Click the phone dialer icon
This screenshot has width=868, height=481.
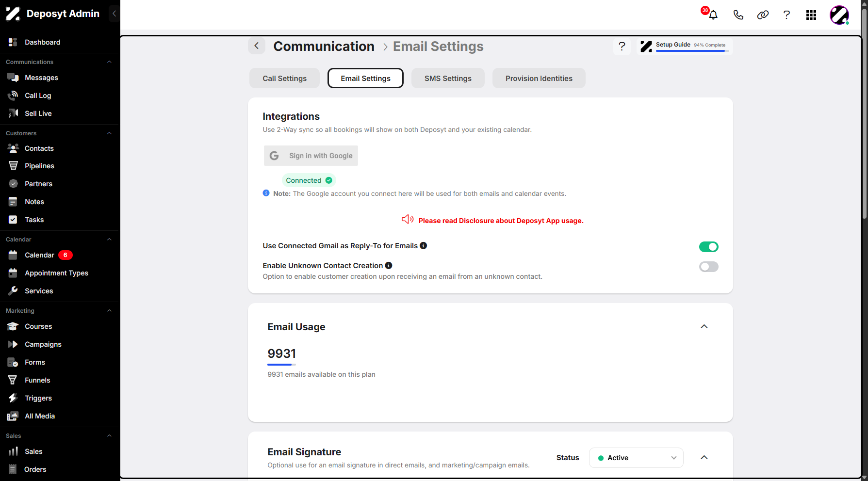point(738,15)
